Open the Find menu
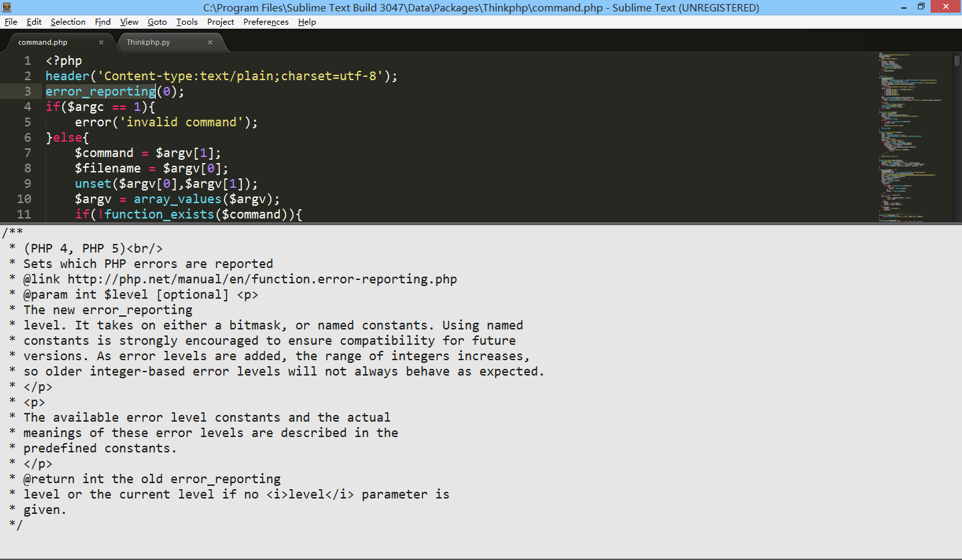 [x=103, y=22]
